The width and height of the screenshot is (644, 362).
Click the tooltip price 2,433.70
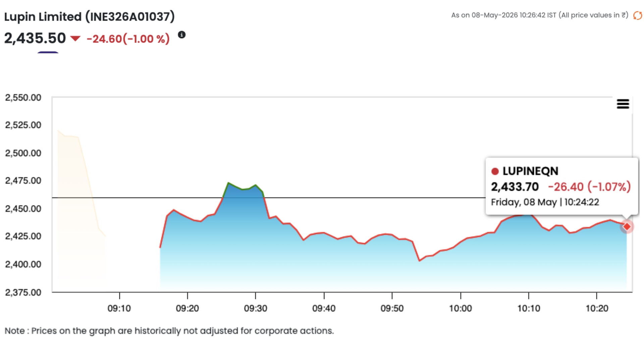click(x=515, y=187)
